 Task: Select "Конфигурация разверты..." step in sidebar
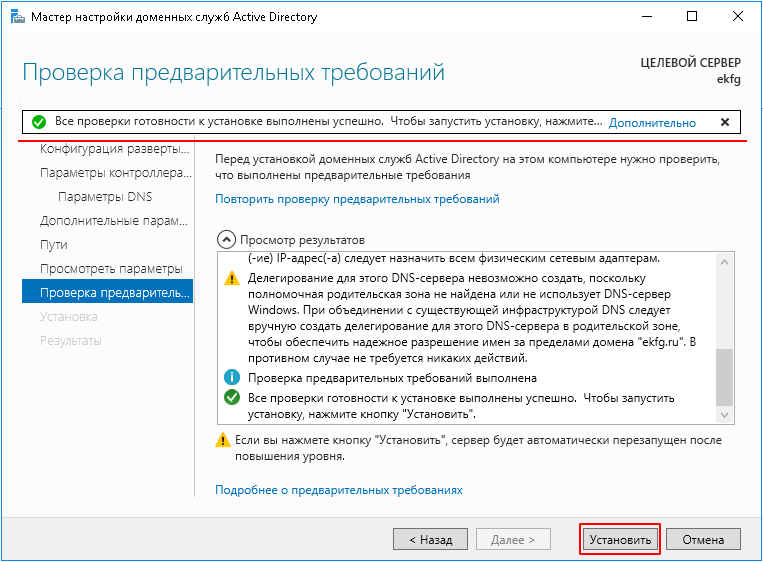coord(114,149)
